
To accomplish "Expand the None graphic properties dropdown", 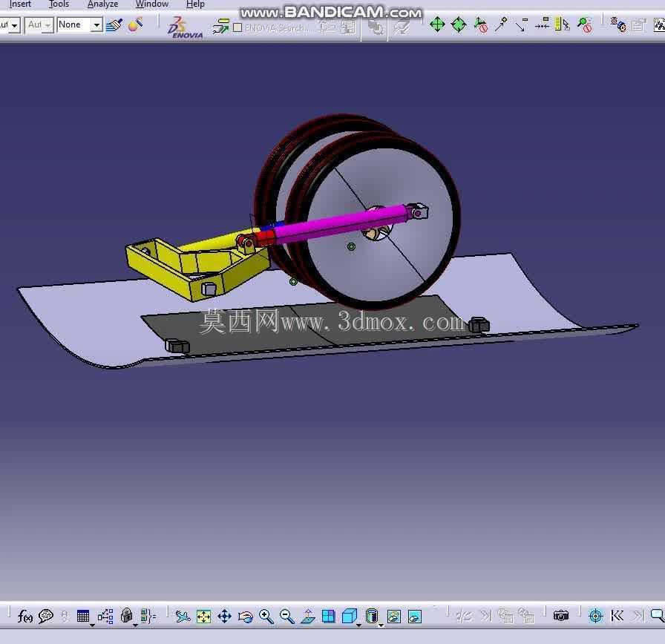I will coord(96,25).
